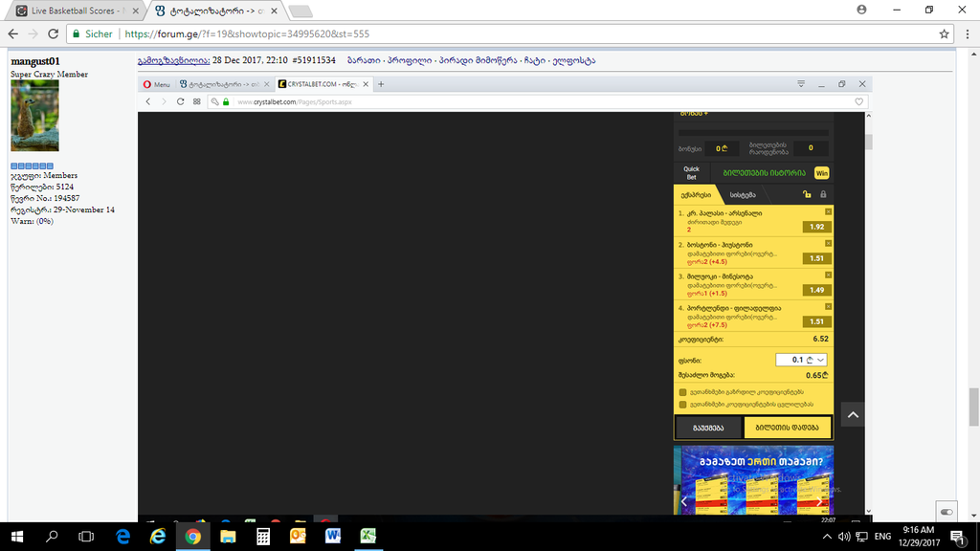Check the second accept-odds checkbox
The height and width of the screenshot is (551, 980).
[x=682, y=405]
